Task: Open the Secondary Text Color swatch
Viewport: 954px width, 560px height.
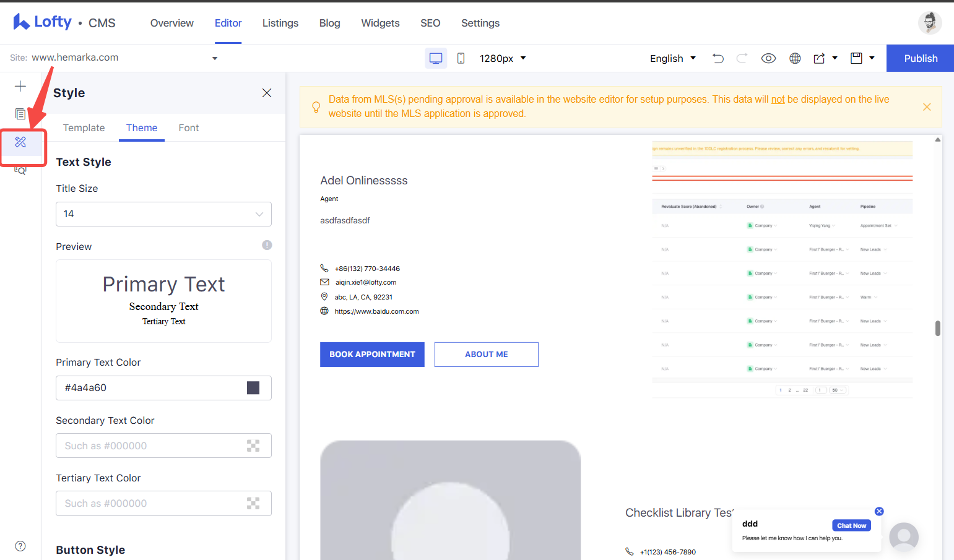Action: (x=253, y=446)
